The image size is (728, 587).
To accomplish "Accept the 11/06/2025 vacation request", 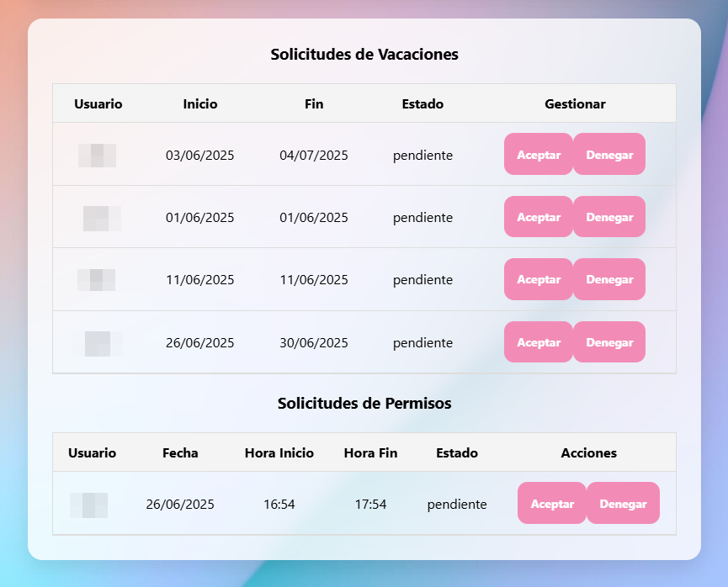I will [x=539, y=279].
